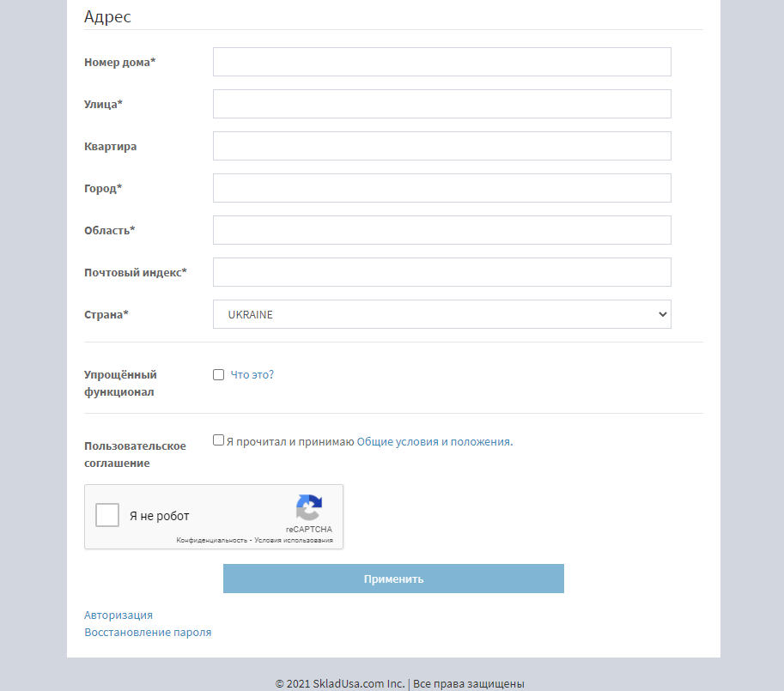Open the Что это? help link
The width and height of the screenshot is (784, 691).
(x=252, y=375)
